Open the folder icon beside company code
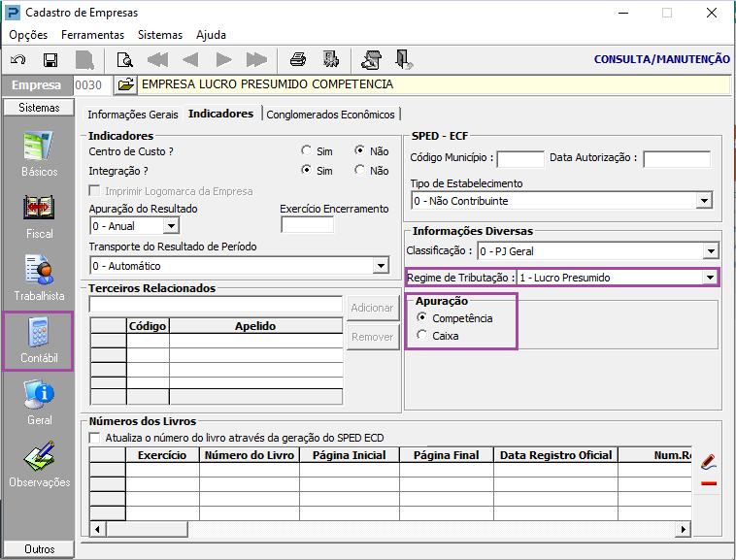The image size is (736, 560). coord(125,85)
